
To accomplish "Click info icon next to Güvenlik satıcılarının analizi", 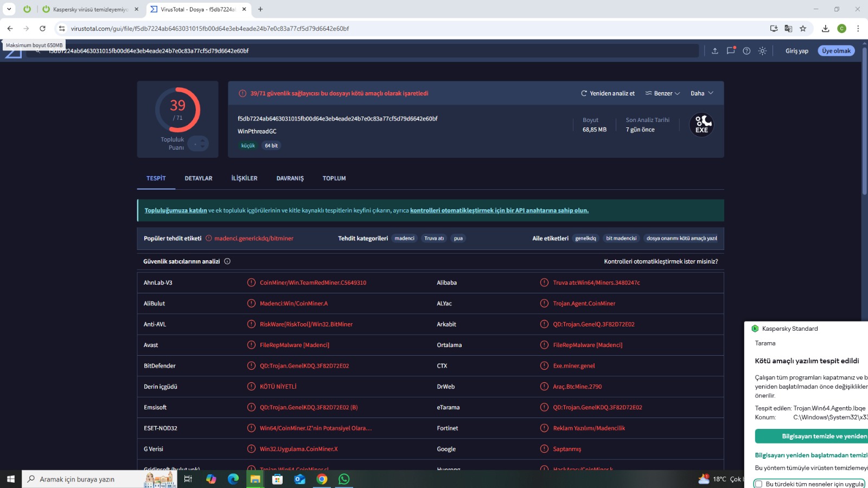I will 227,261.
